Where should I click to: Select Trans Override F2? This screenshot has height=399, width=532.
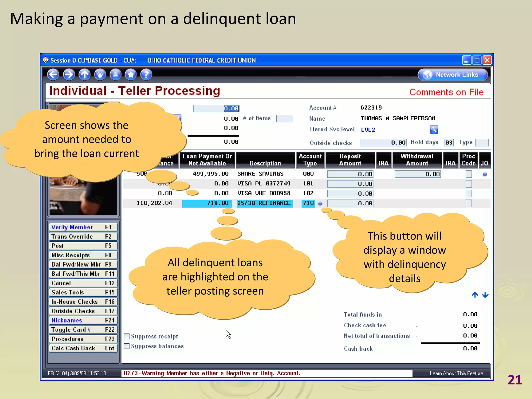83,237
